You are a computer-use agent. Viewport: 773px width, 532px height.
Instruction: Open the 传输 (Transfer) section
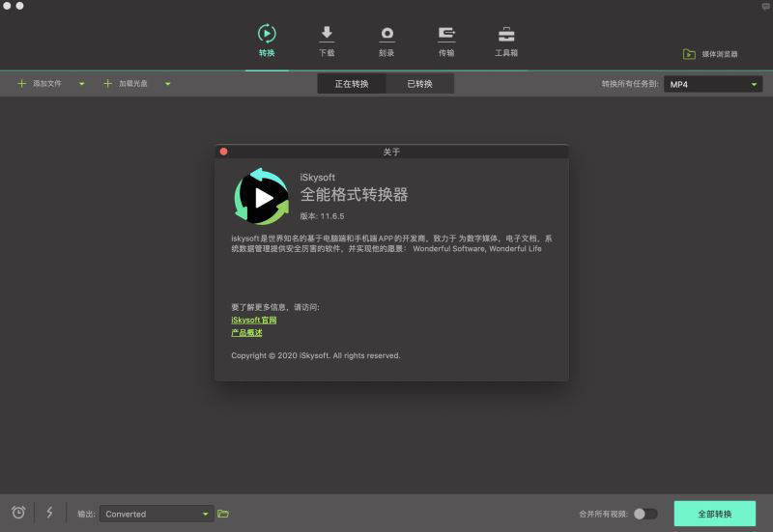(446, 41)
